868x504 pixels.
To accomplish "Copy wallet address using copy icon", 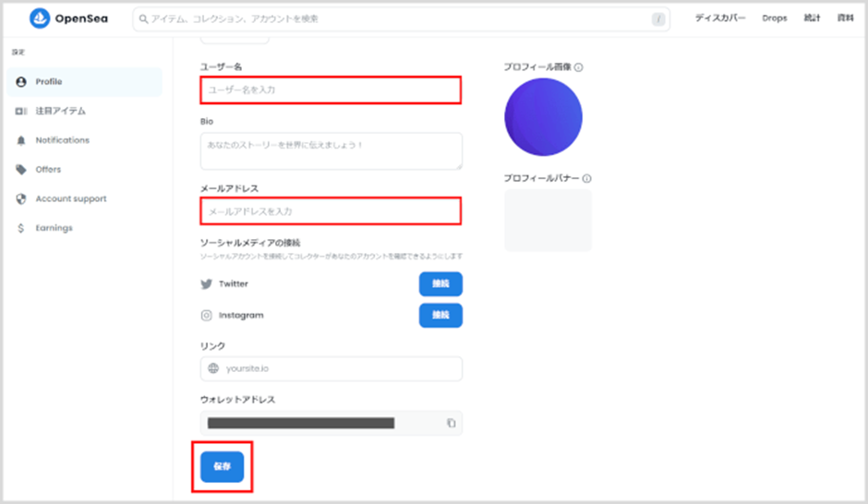I will click(x=452, y=423).
